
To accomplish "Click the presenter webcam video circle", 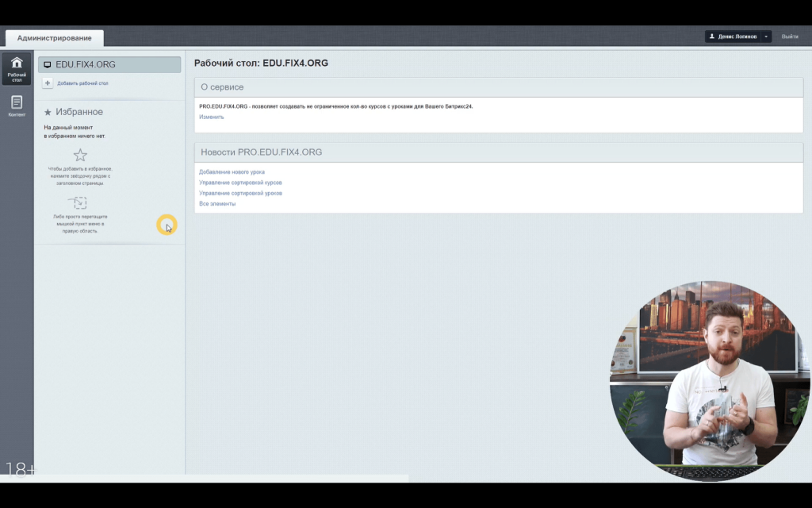I will coord(710,381).
